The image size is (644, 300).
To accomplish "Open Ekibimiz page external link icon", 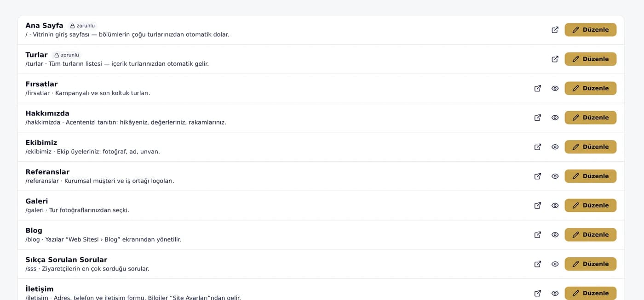I will coord(537,147).
